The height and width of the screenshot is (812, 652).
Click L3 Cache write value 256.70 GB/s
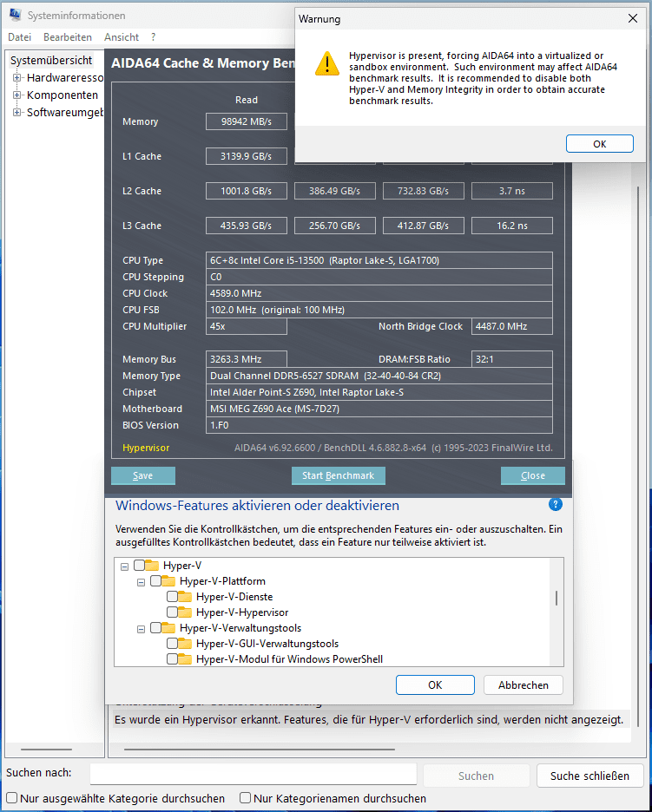pyautogui.click(x=335, y=226)
